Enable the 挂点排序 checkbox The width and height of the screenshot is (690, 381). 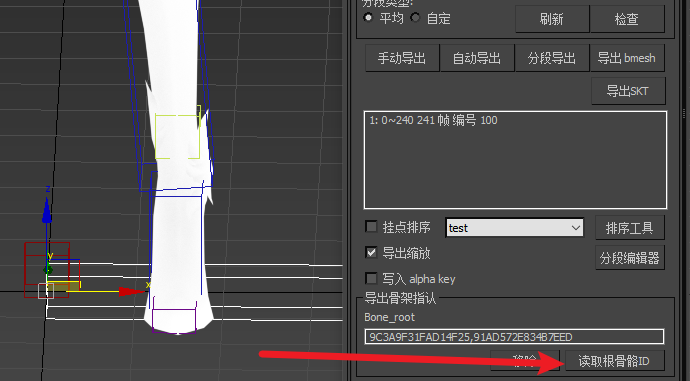[371, 227]
